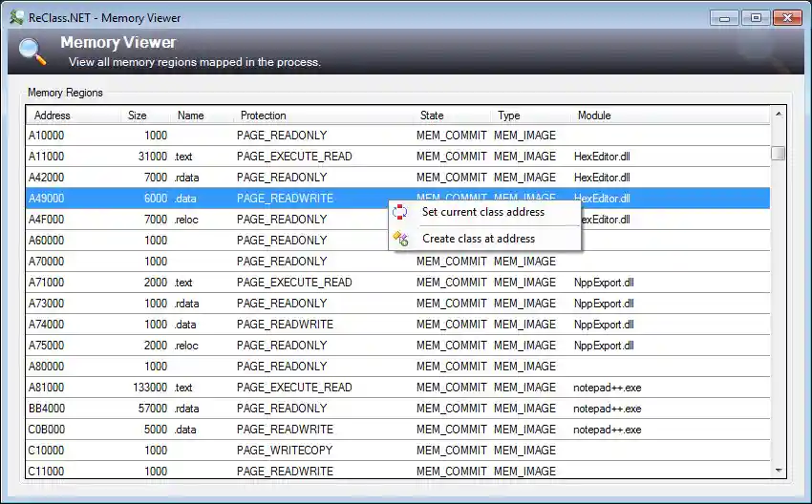Click the State column header
Image resolution: width=812 pixels, height=504 pixels.
click(x=432, y=115)
